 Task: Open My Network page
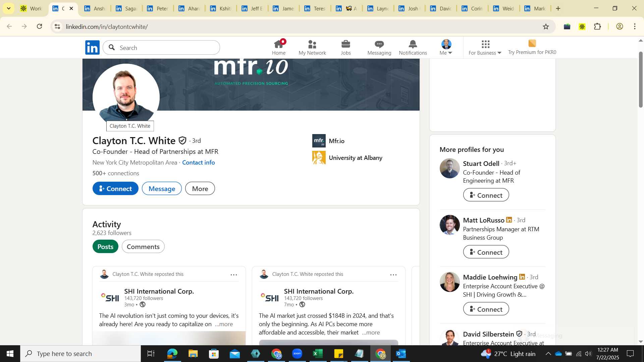coord(312,47)
